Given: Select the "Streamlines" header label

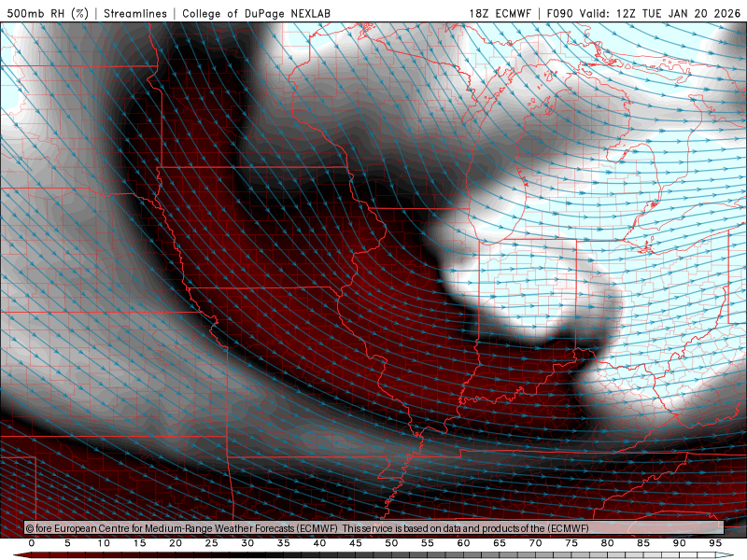Looking at the screenshot, I should coord(135,13).
